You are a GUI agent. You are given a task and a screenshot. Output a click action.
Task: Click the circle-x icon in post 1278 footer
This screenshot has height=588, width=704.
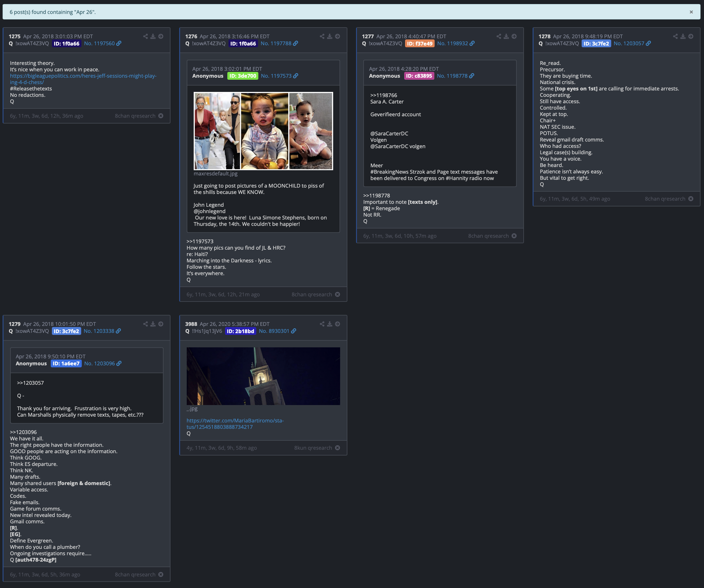click(x=691, y=199)
